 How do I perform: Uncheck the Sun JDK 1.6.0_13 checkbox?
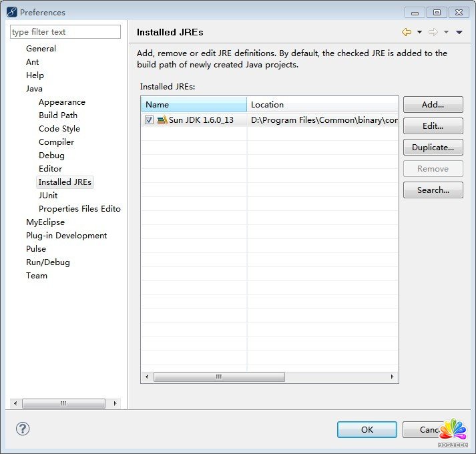click(x=150, y=120)
